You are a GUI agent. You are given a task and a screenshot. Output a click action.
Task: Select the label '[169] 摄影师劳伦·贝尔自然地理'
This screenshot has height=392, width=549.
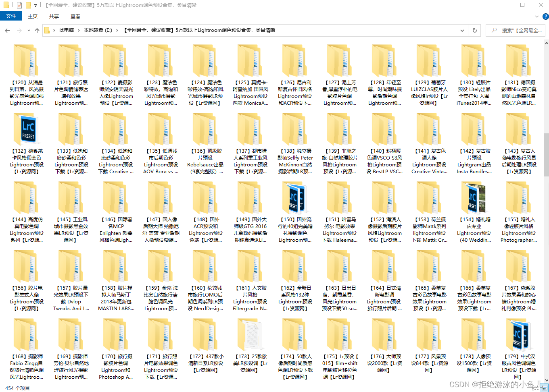click(71, 367)
